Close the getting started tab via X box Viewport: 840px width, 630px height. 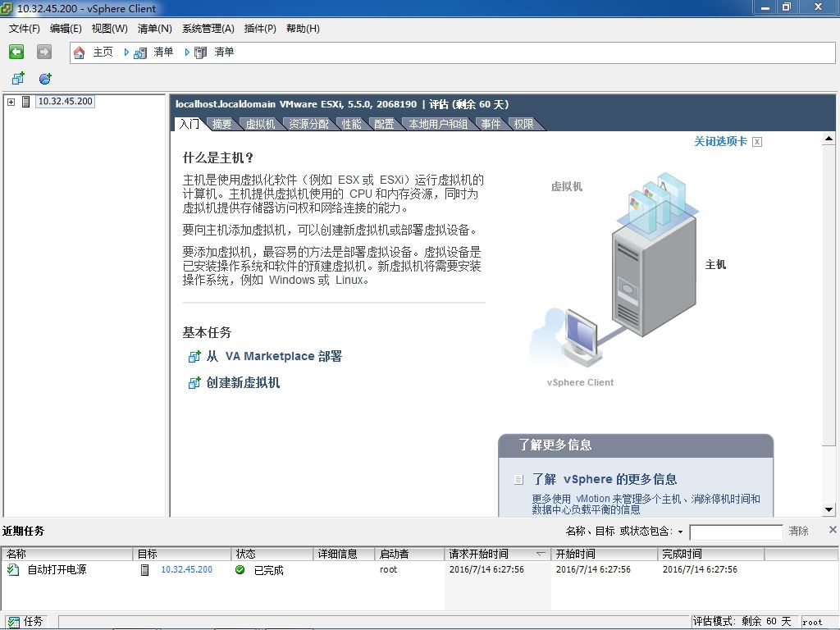click(x=757, y=141)
